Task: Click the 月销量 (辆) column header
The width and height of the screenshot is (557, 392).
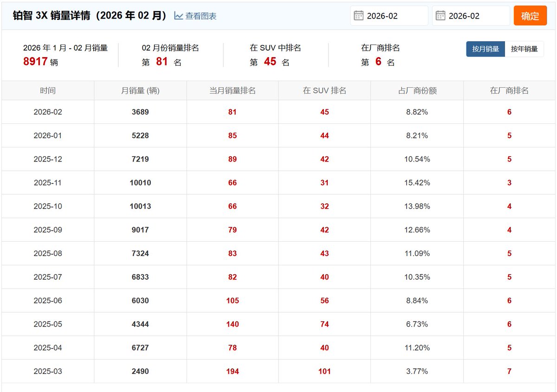Action: pyautogui.click(x=140, y=90)
